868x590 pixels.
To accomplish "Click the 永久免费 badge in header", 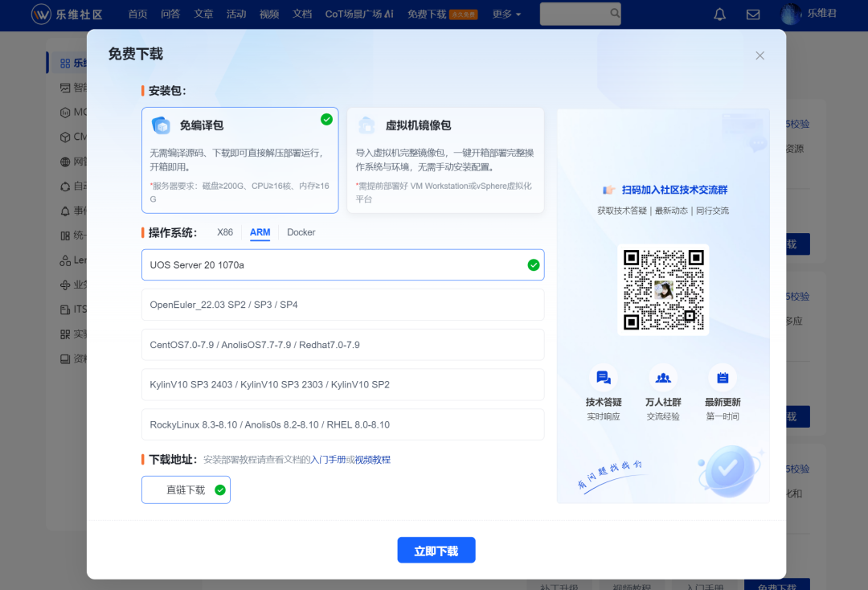I will [464, 14].
